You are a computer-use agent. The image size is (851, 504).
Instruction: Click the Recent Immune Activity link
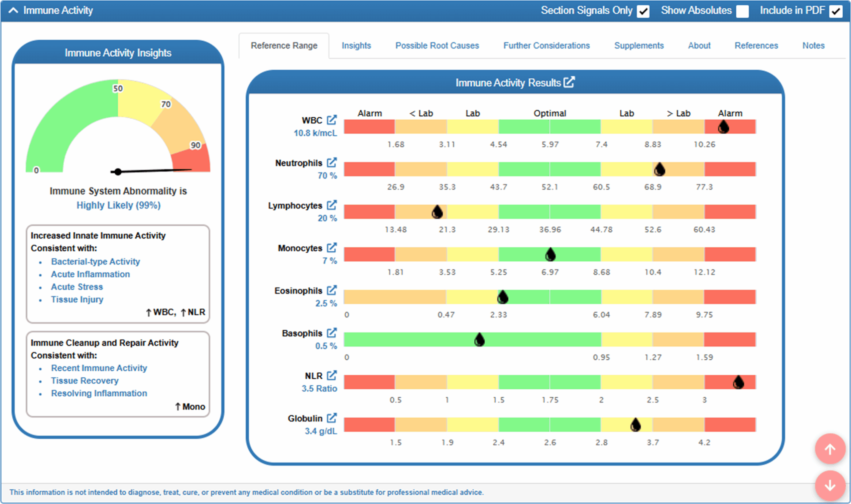click(99, 368)
